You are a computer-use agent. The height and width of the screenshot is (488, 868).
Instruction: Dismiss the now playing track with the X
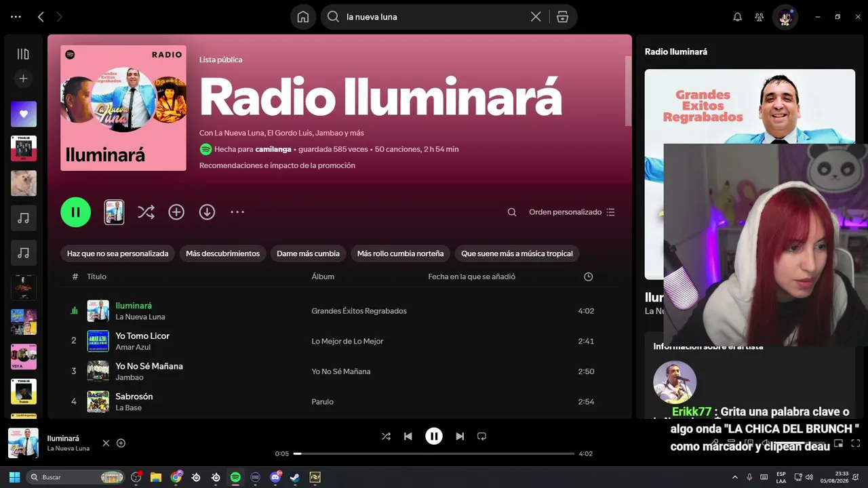(106, 443)
